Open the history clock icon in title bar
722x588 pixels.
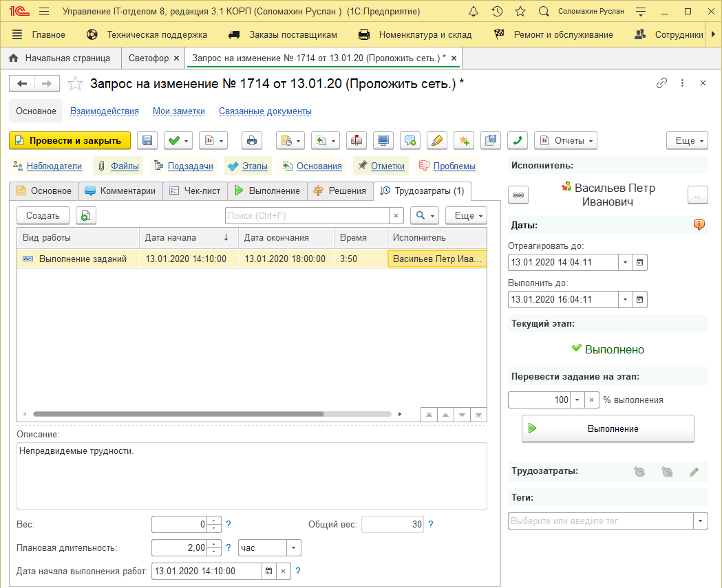497,12
